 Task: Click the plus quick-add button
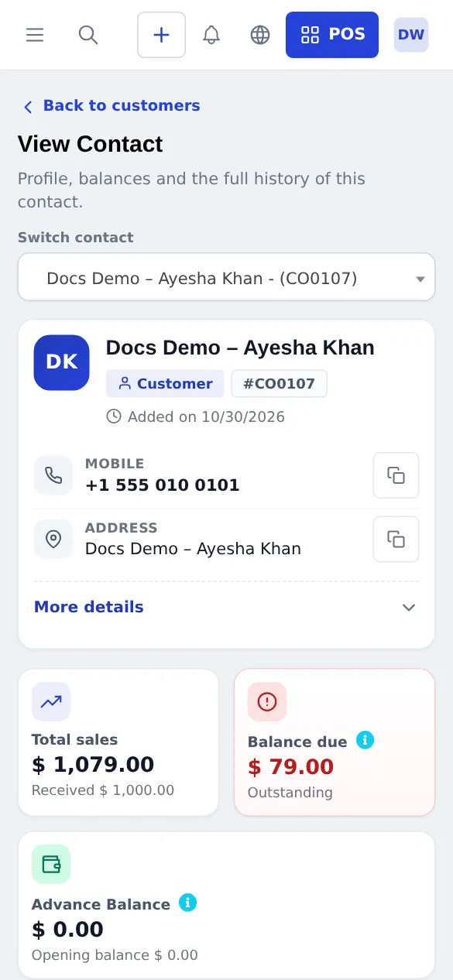click(x=161, y=35)
